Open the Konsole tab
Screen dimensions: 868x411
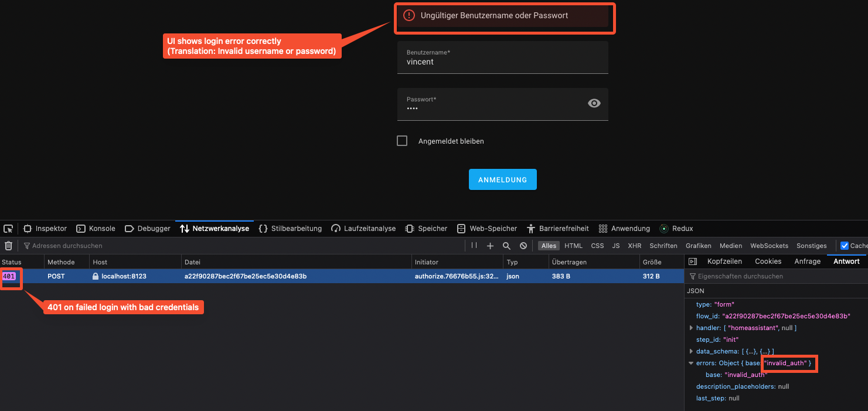[x=96, y=229]
